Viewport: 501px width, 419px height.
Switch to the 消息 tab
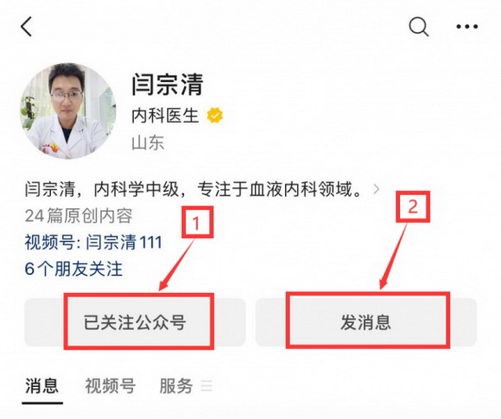[42, 386]
